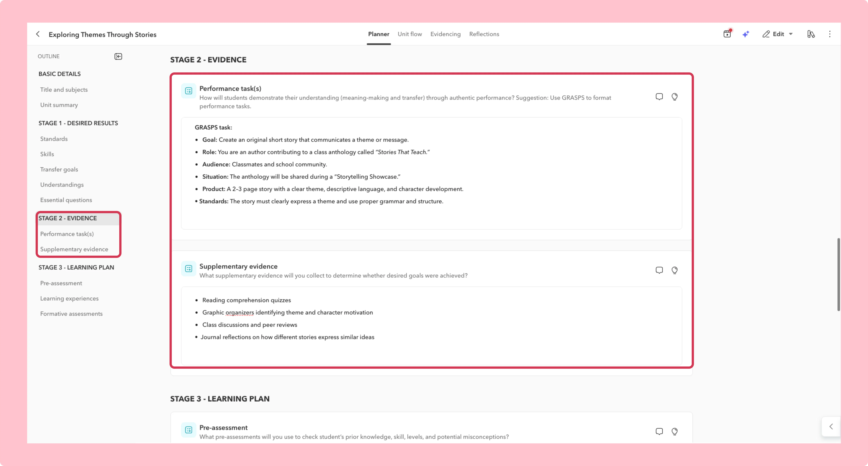Open the library resources icon
The image size is (868, 466).
pyautogui.click(x=811, y=34)
